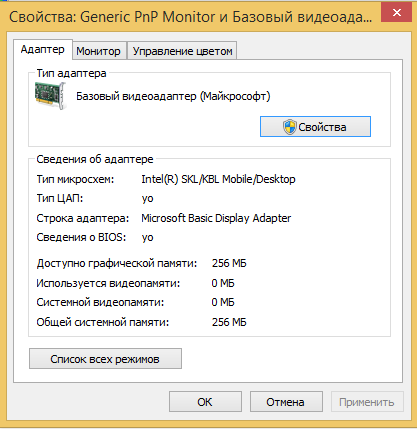This screenshot has height=429, width=417.
Task: Click the Microsoft Basic Display Adapter string
Action: (216, 218)
